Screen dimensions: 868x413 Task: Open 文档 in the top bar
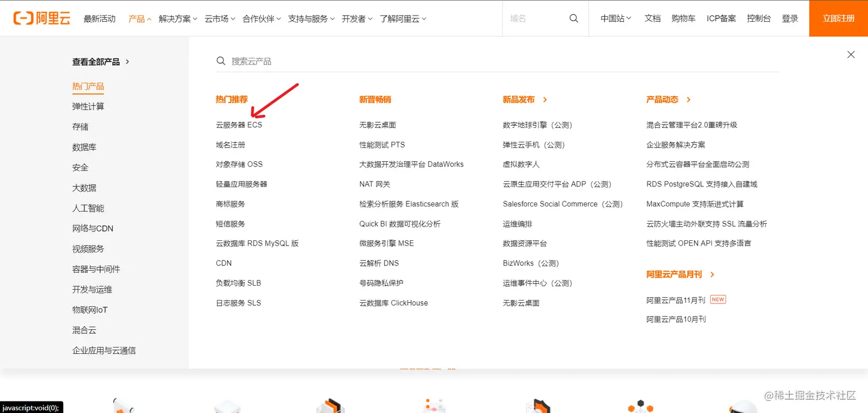[x=653, y=18]
